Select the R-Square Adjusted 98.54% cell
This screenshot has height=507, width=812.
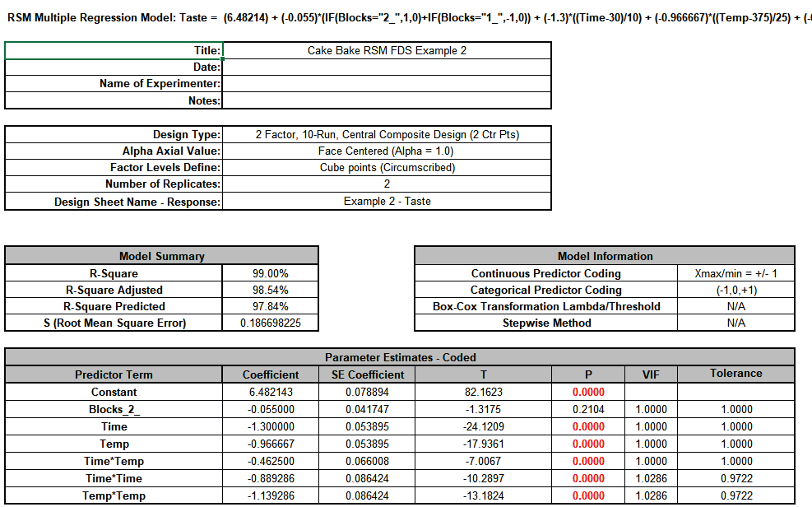[x=271, y=290]
